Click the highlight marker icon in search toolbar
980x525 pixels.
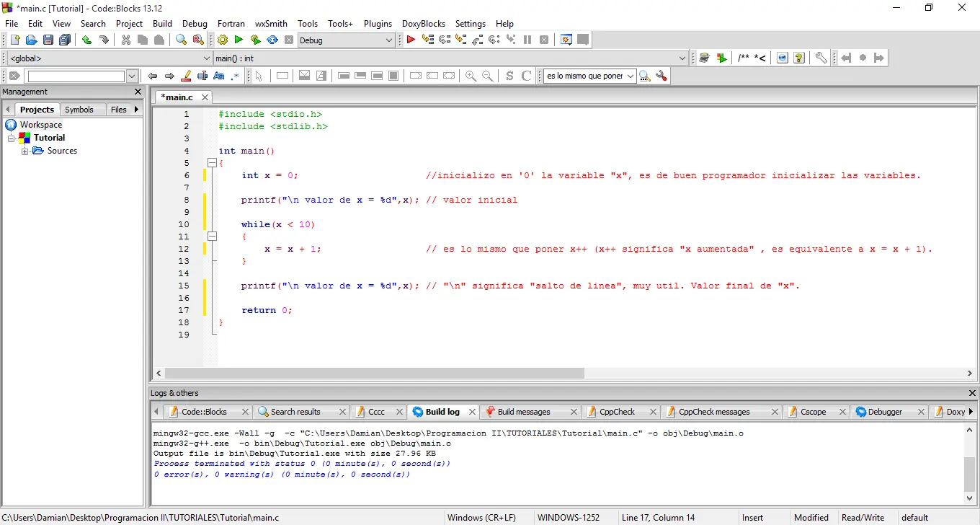(x=186, y=76)
